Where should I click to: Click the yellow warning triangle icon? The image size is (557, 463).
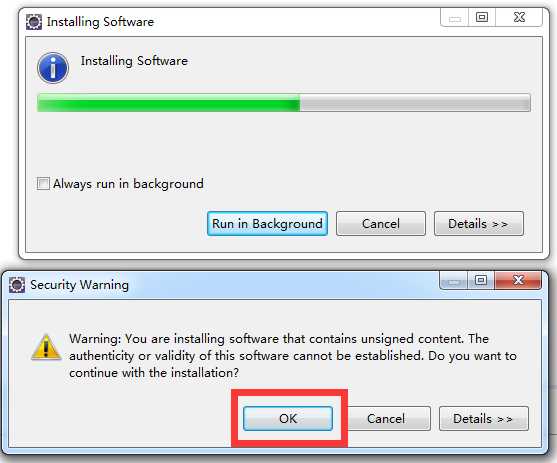[46, 348]
